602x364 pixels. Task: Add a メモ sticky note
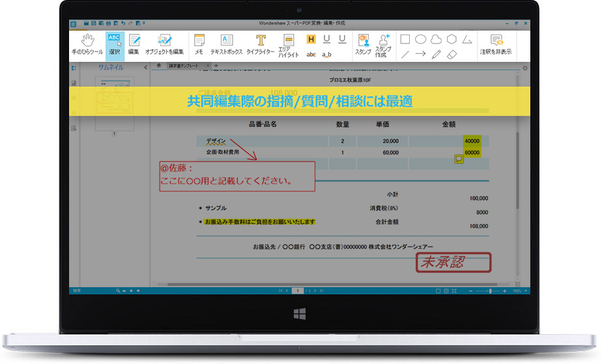point(199,44)
